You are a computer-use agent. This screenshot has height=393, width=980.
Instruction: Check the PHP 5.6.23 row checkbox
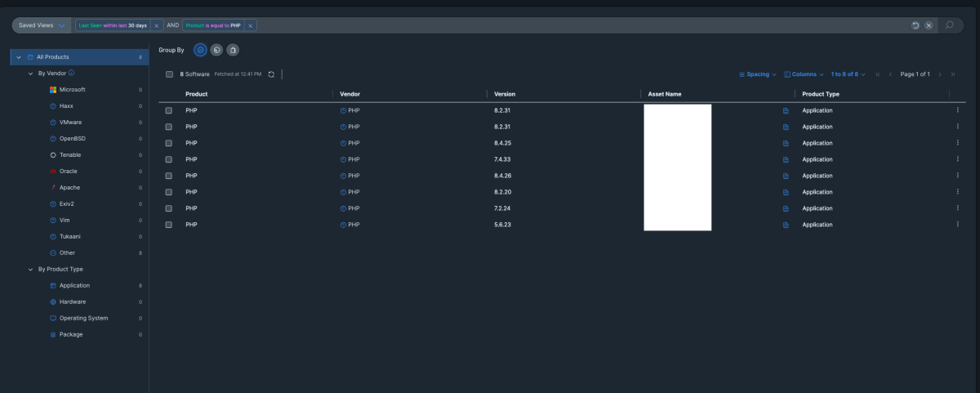pyautogui.click(x=169, y=225)
